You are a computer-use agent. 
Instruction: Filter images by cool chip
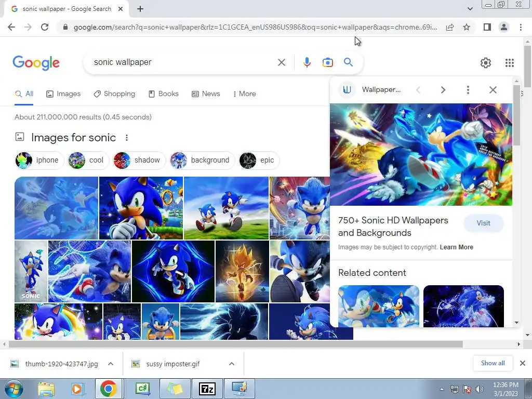88,160
